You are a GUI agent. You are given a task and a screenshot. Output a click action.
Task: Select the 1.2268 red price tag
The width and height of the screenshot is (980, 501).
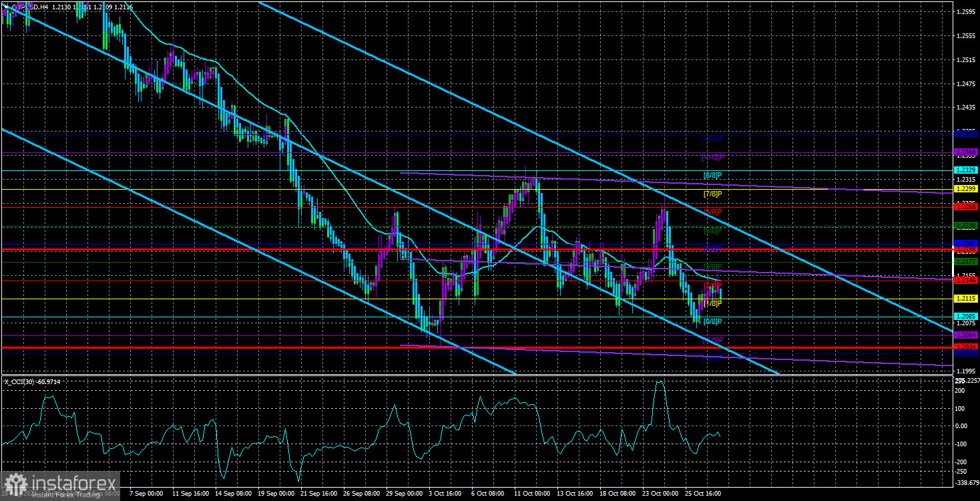966,207
